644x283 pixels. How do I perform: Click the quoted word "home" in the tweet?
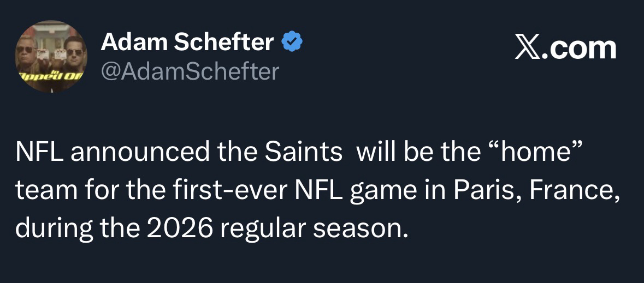pyautogui.click(x=534, y=153)
